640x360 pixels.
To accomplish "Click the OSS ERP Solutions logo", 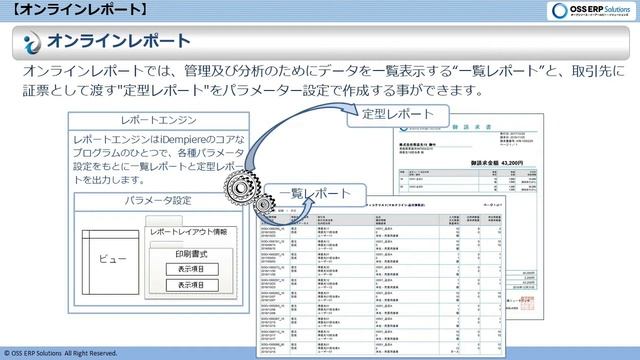I will [591, 11].
